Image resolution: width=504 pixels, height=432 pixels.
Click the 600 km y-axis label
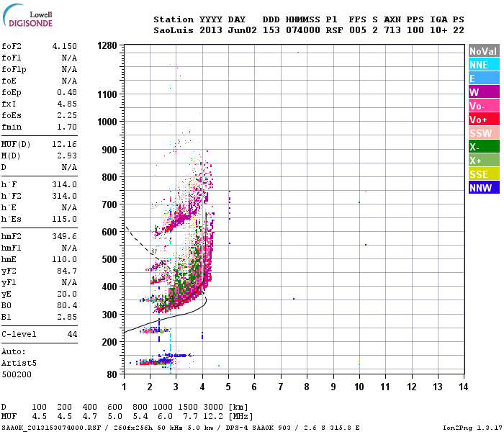[x=109, y=232]
